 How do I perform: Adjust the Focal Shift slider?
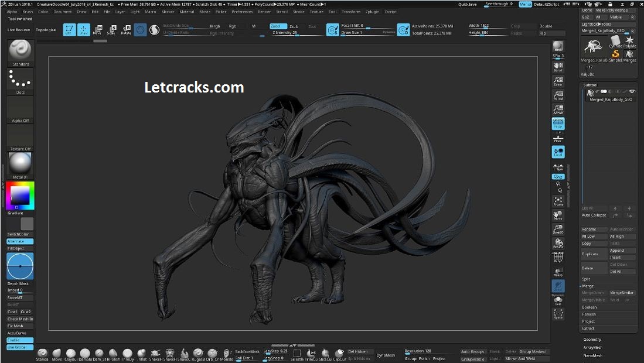pos(367,26)
